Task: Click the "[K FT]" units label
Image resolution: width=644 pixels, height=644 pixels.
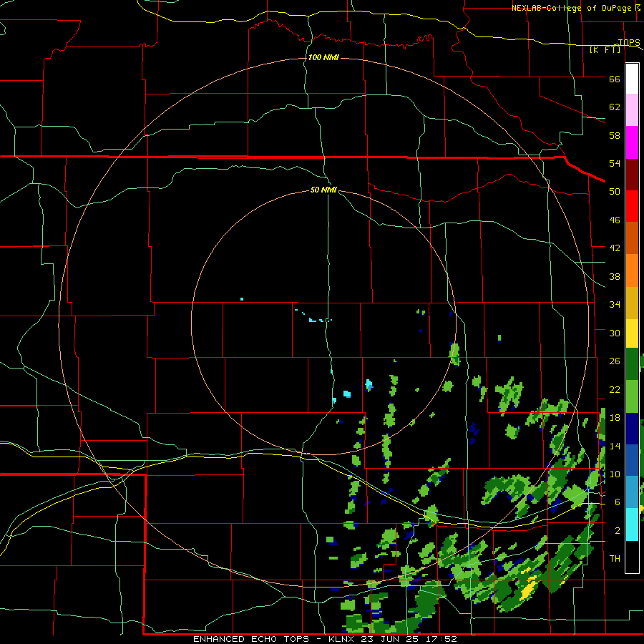Action: coord(605,50)
